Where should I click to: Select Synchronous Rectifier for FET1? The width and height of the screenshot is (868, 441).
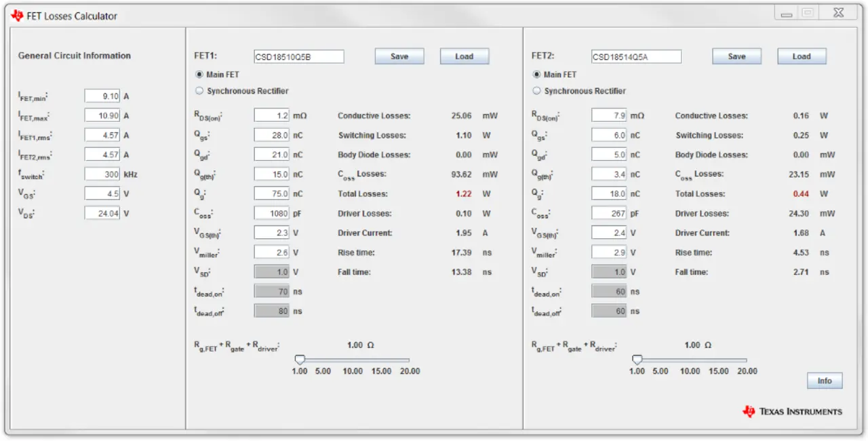199,91
